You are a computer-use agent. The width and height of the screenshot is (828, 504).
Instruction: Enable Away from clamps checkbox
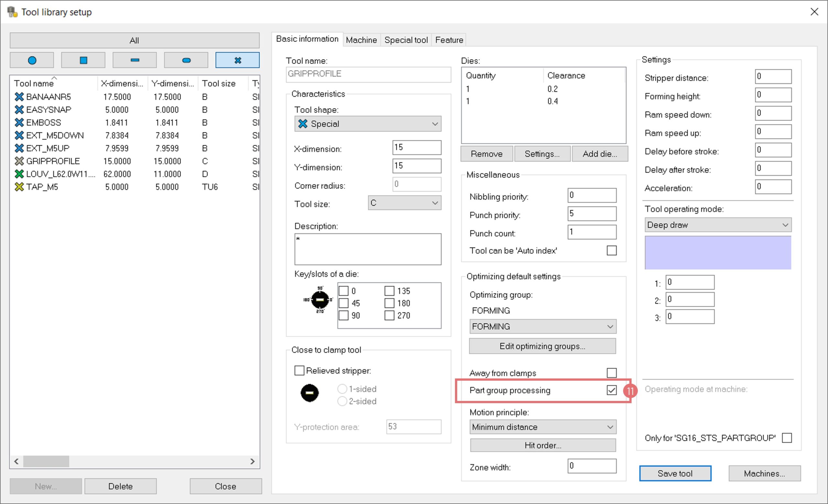(612, 373)
